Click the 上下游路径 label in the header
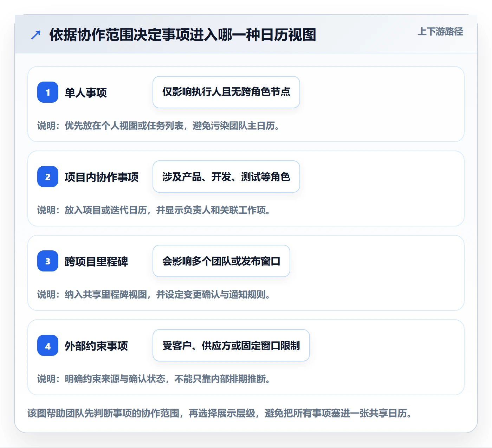 click(x=440, y=32)
